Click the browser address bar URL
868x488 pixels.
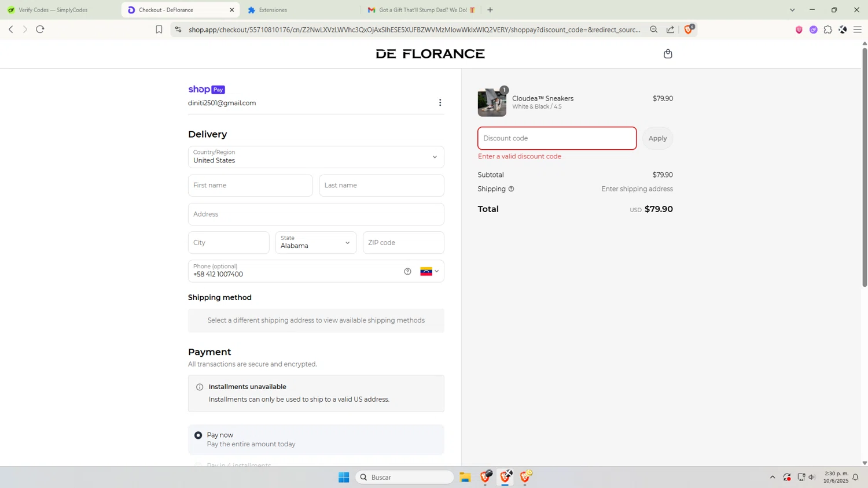[x=414, y=29]
